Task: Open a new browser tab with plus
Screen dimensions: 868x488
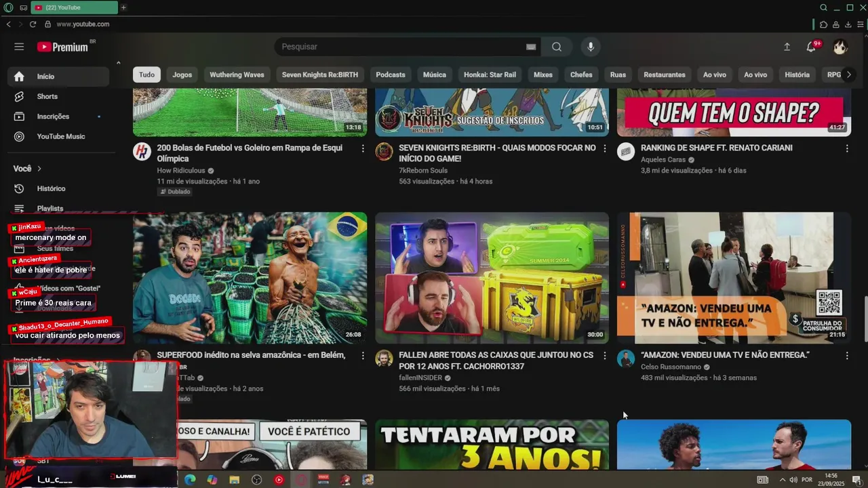Action: coord(123,7)
